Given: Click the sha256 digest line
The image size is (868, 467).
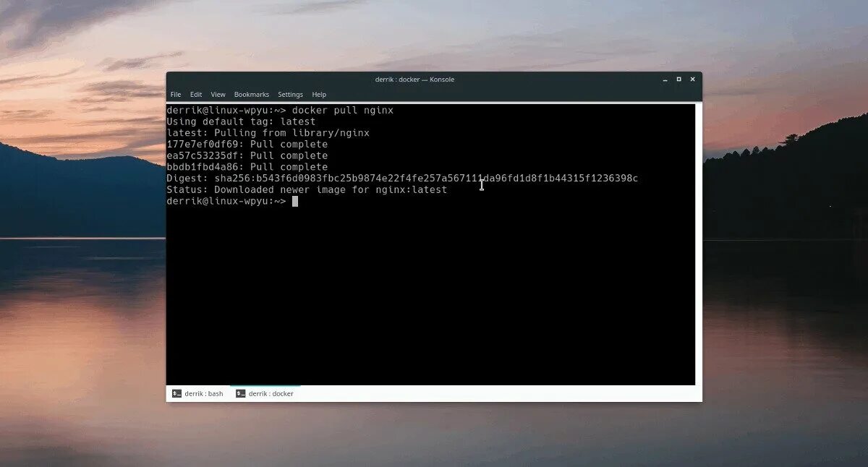Looking at the screenshot, I should point(402,178).
